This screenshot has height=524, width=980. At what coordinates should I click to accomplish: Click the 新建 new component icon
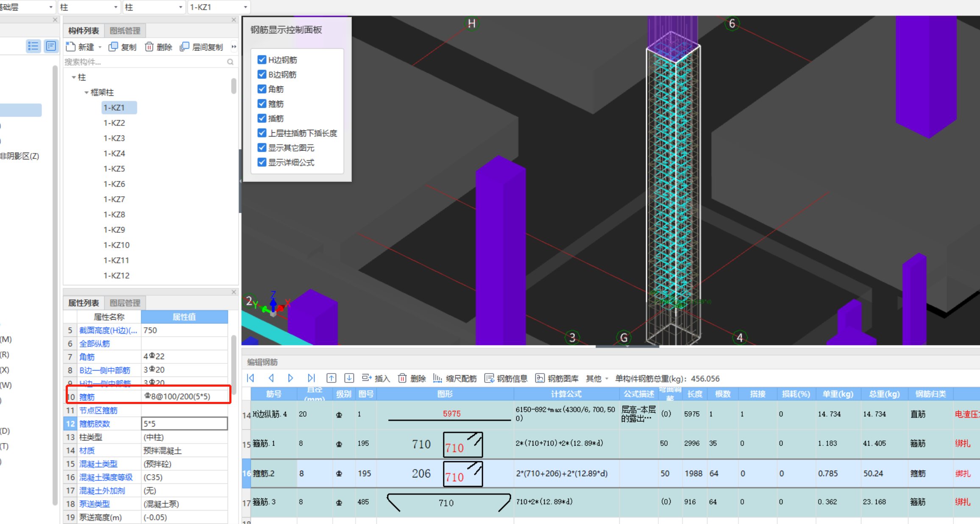[x=70, y=47]
